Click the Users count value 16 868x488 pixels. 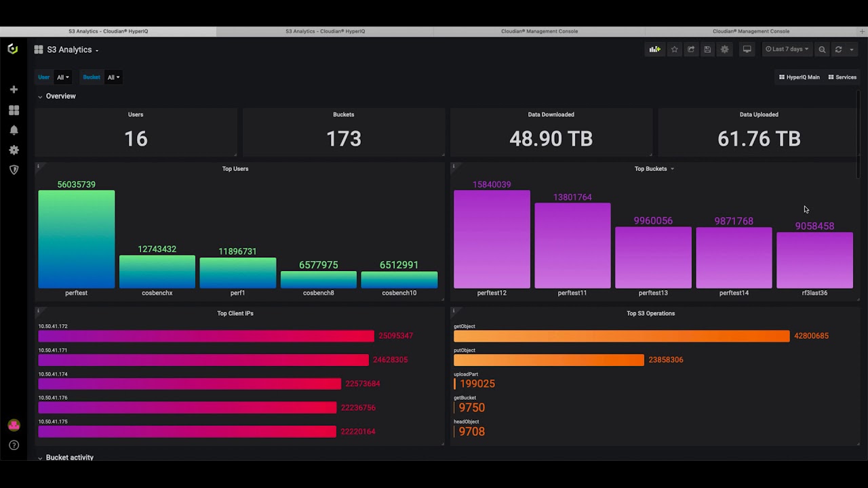click(136, 139)
